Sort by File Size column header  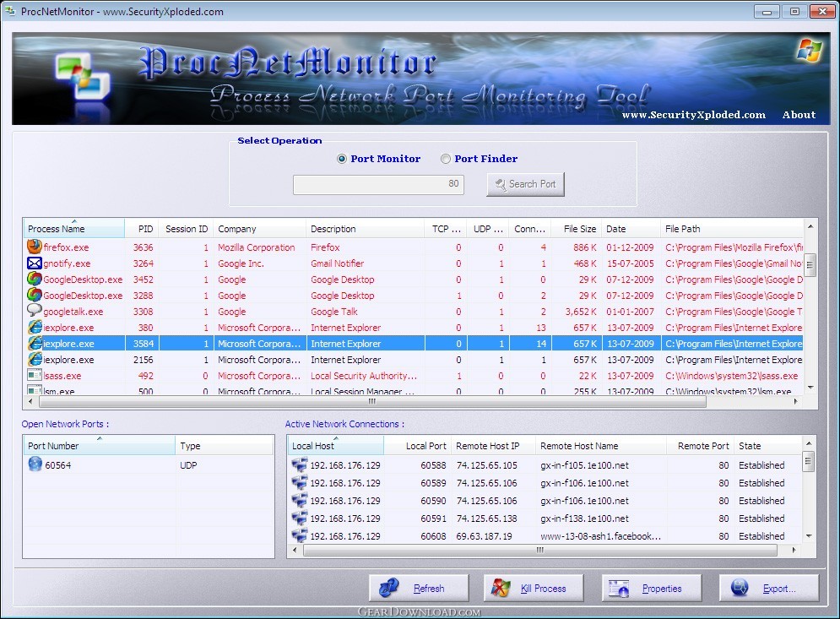[577, 229]
